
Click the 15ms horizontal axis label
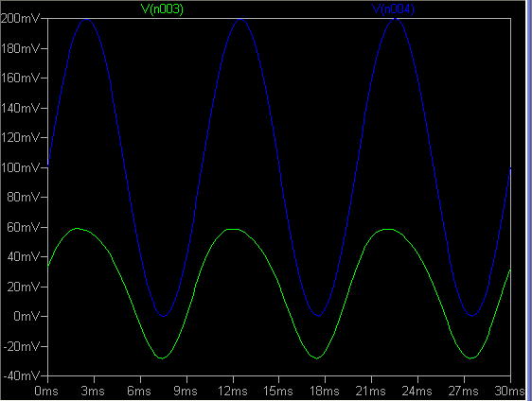(x=278, y=391)
